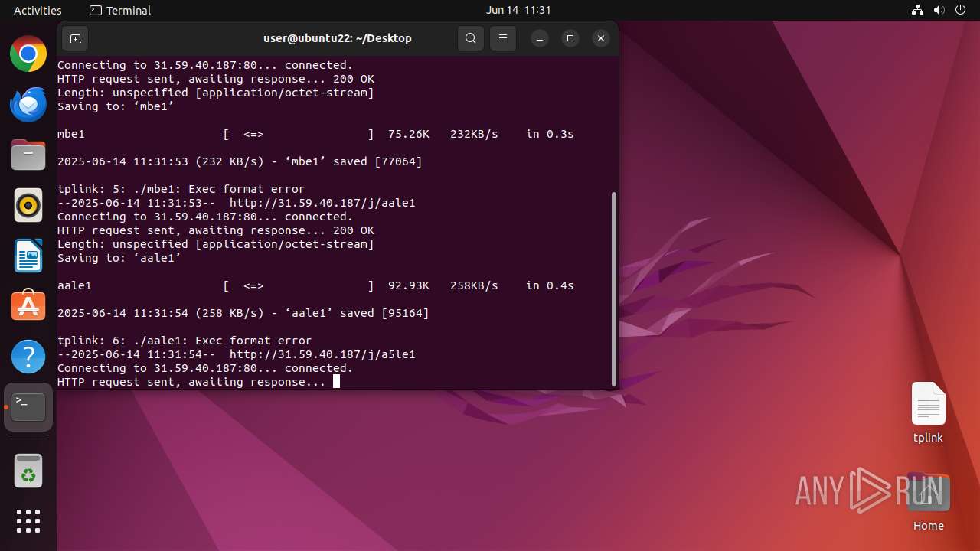Open the Trash in dock

click(28, 471)
